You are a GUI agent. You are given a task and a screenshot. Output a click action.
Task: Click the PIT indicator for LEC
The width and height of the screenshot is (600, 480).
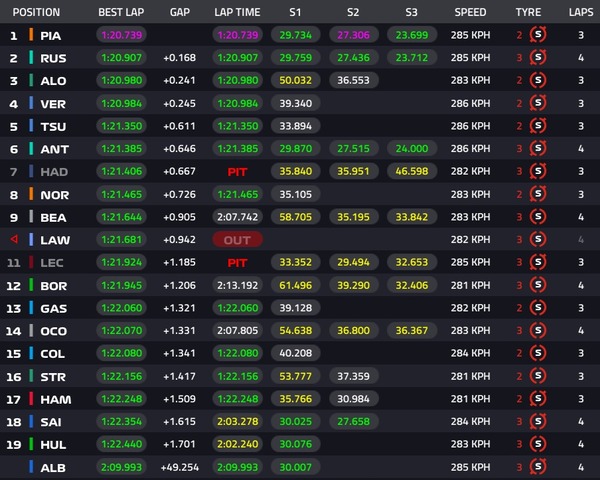(x=237, y=263)
